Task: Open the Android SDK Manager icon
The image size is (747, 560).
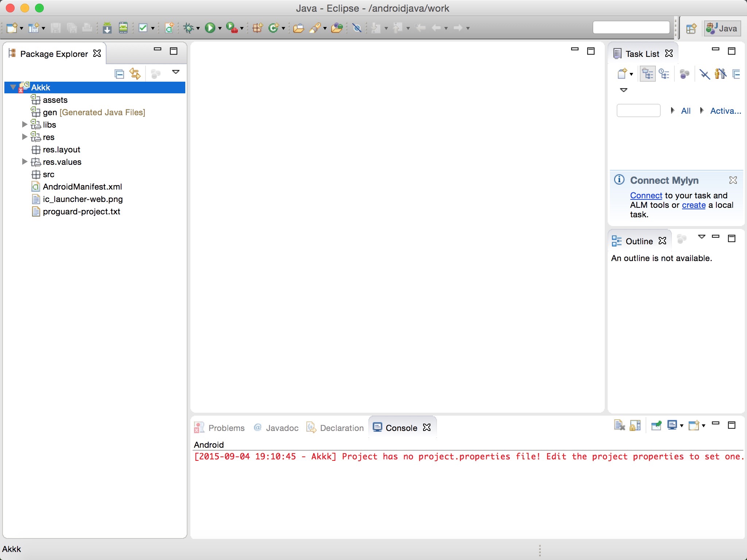Action: click(107, 28)
